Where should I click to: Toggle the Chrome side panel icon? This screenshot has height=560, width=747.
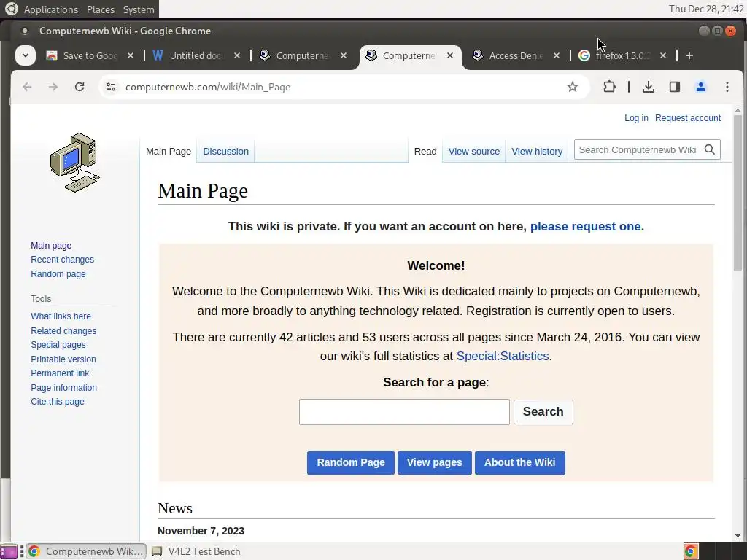[675, 87]
